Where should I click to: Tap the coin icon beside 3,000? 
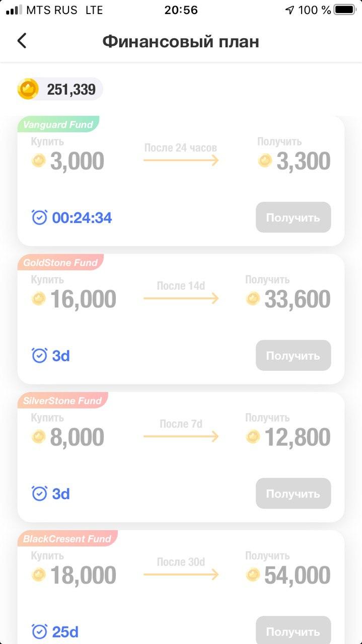click(x=39, y=161)
